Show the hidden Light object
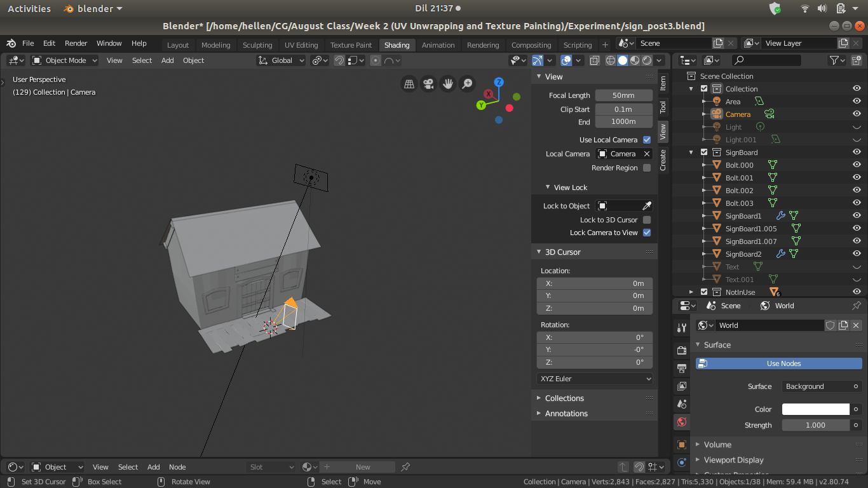 coord(857,127)
